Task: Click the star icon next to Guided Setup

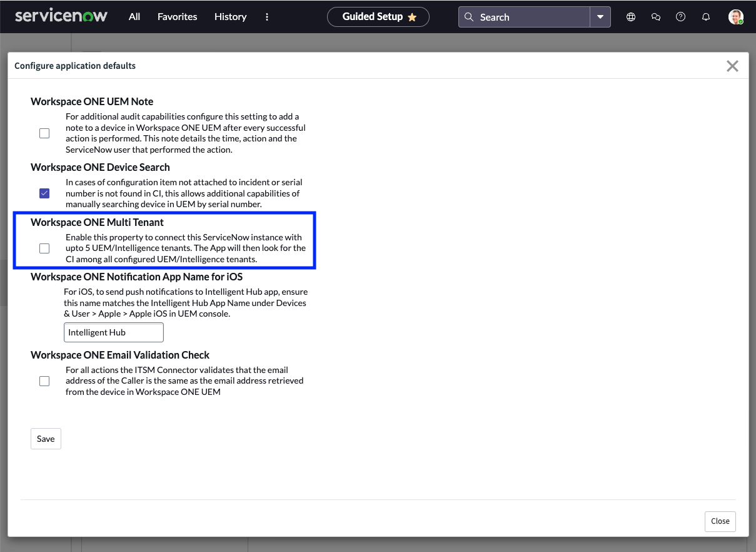Action: pyautogui.click(x=413, y=18)
